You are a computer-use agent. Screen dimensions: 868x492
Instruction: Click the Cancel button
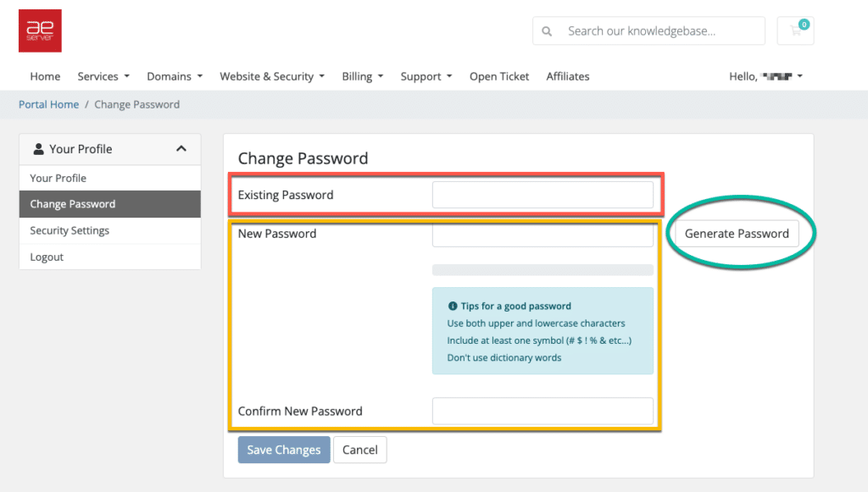pyautogui.click(x=360, y=450)
